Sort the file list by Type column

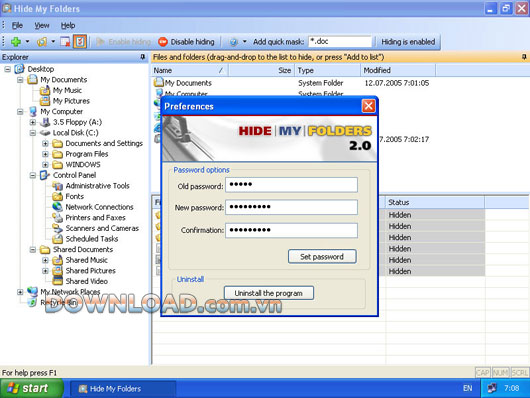[x=328, y=70]
